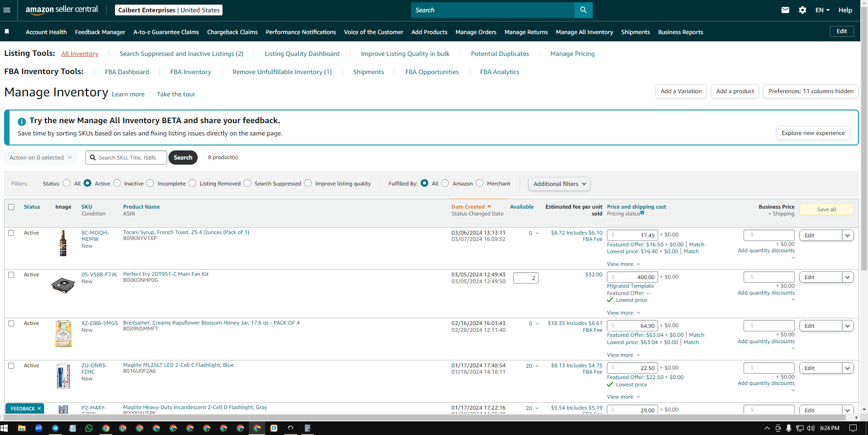
Task: Expand View more for Breitsamer Honey pricing
Action: 624,355
